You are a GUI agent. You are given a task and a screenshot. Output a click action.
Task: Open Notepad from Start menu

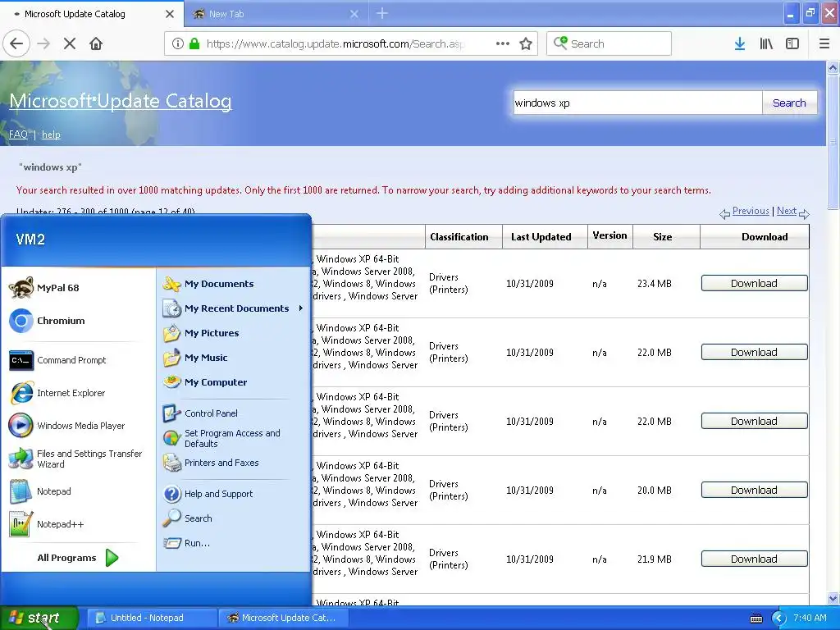coord(78,491)
